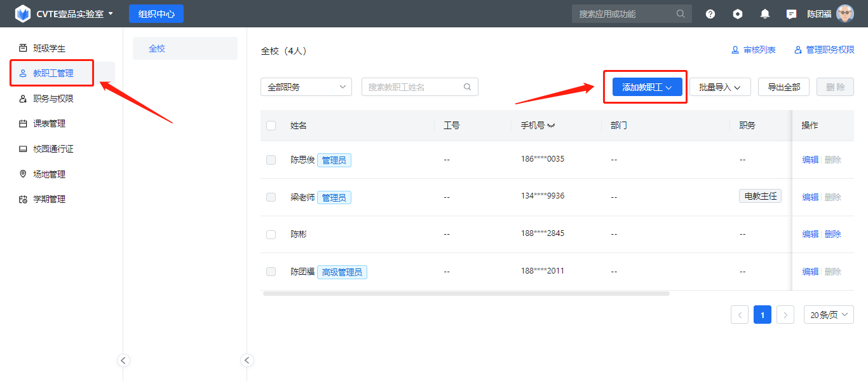Edit the 梁老师 row
The height and width of the screenshot is (381, 868).
[810, 197]
